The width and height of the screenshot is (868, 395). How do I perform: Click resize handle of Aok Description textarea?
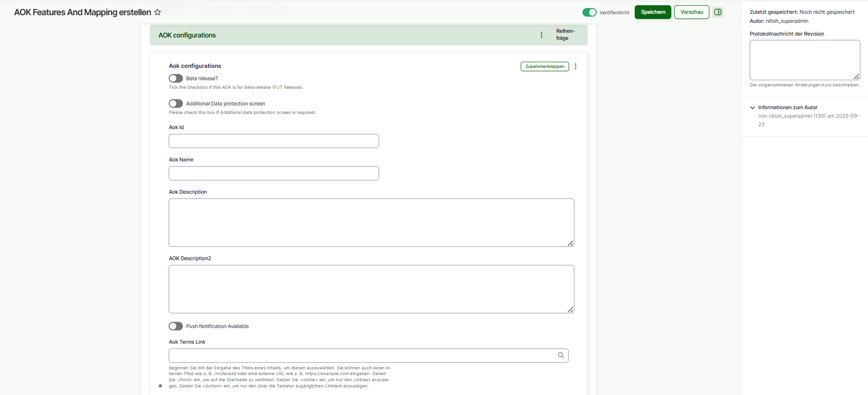570,243
